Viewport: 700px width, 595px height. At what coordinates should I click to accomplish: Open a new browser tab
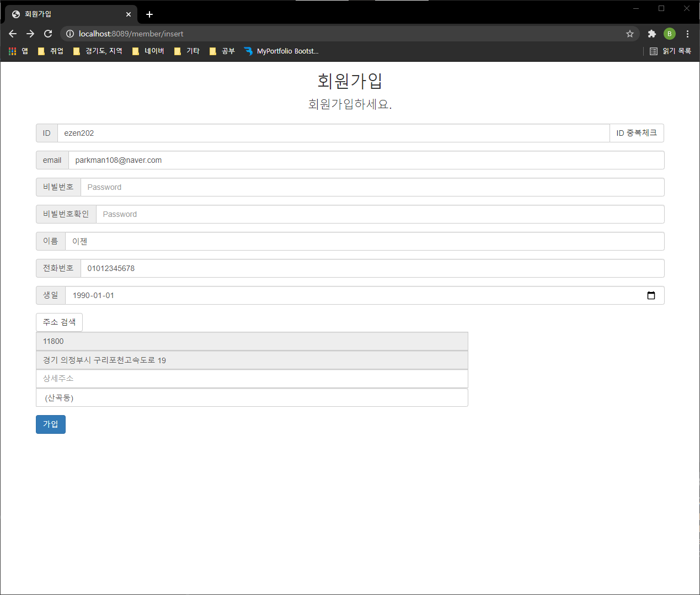point(149,14)
